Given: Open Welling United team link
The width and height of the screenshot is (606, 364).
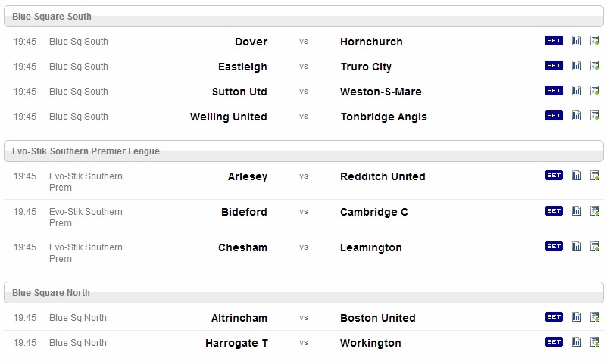Looking at the screenshot, I should (x=229, y=117).
